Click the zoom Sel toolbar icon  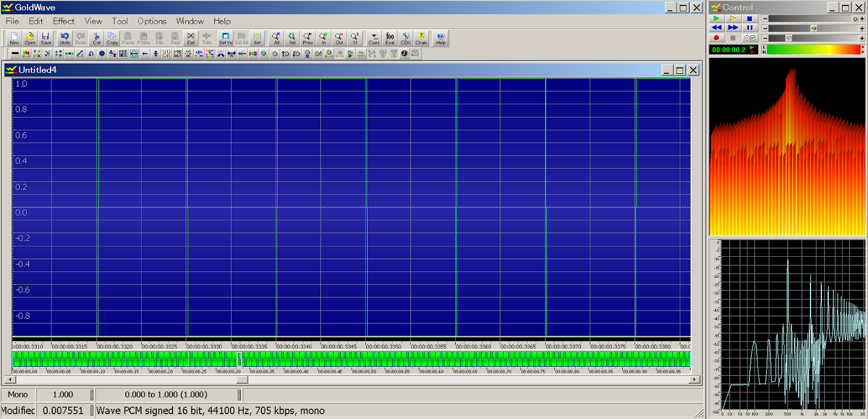[292, 38]
